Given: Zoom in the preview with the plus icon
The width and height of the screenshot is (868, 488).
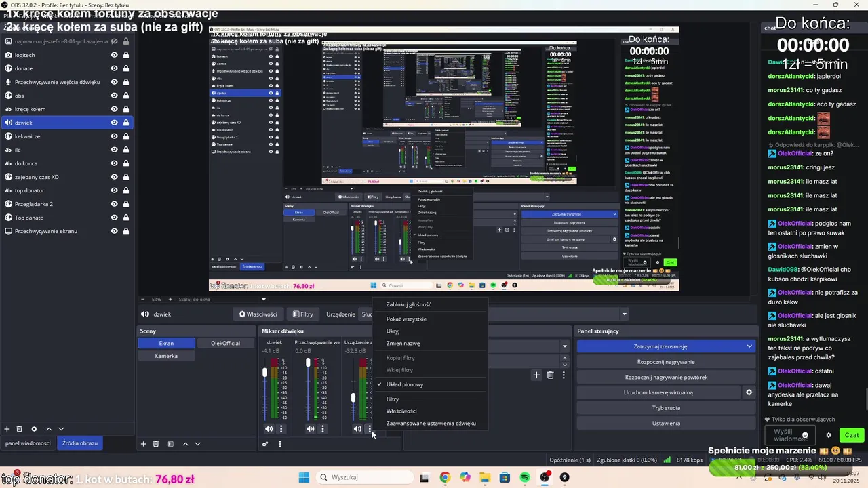Looking at the screenshot, I should click(x=169, y=299).
